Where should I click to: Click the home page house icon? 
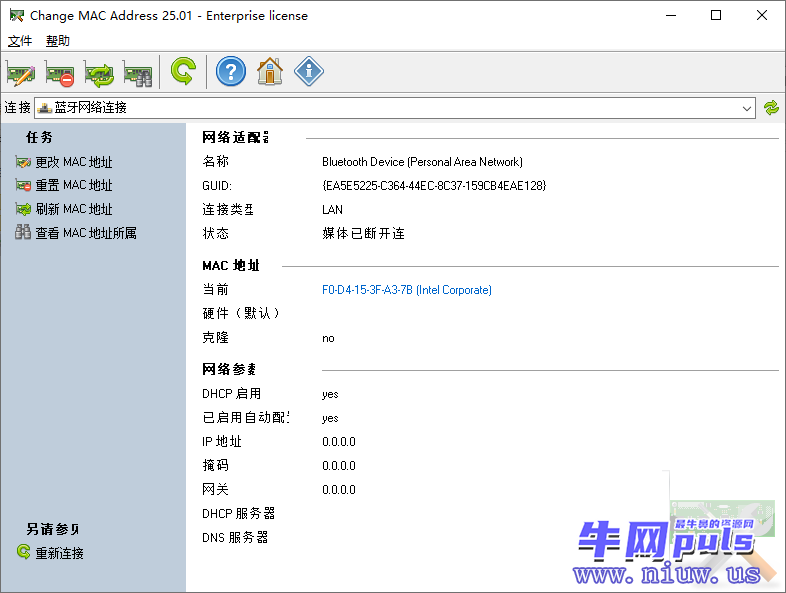tap(270, 72)
